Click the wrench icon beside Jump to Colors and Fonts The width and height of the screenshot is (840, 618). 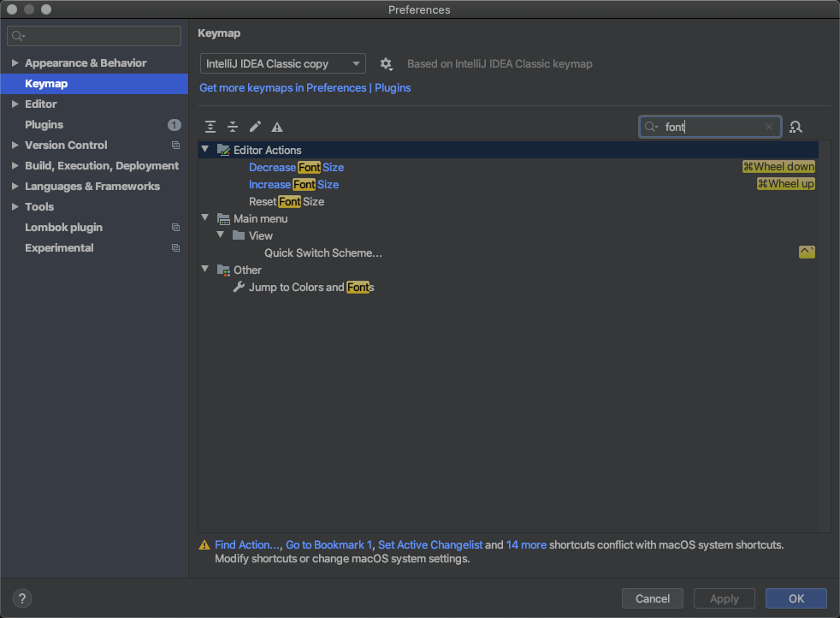point(239,287)
